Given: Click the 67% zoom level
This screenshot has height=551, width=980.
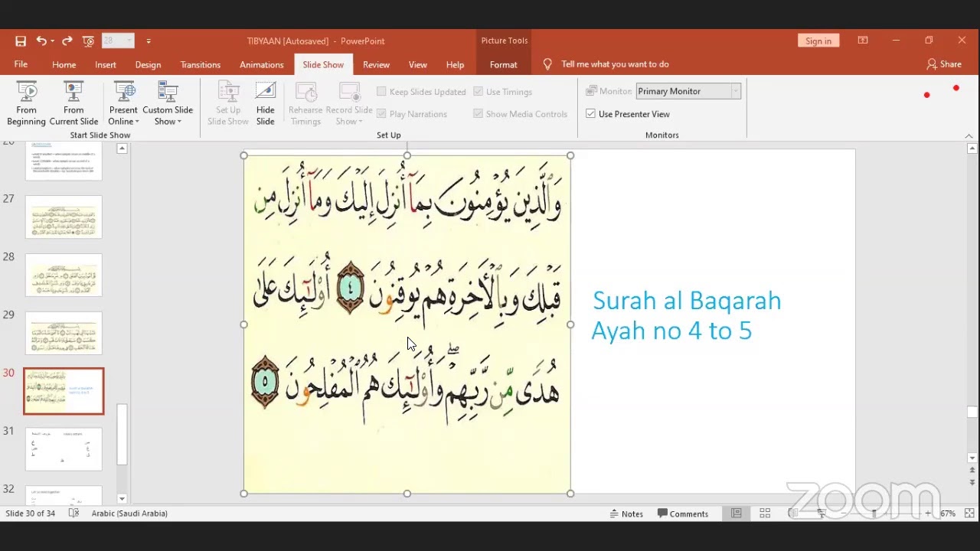Looking at the screenshot, I should click(x=949, y=514).
